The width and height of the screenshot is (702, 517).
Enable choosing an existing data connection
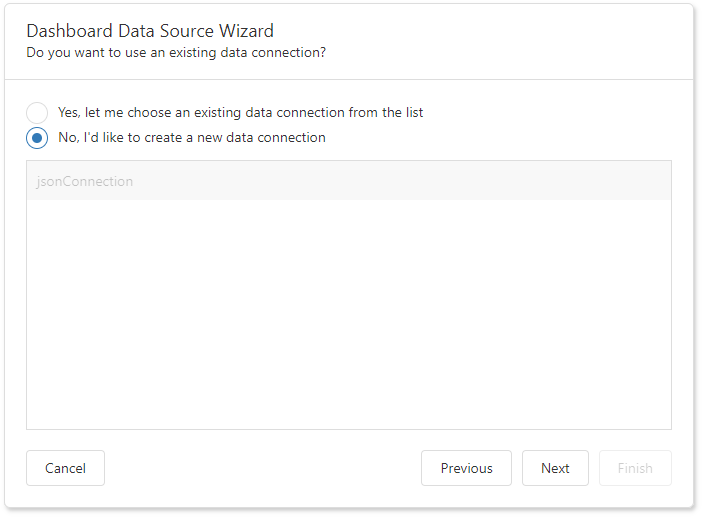tap(37, 113)
